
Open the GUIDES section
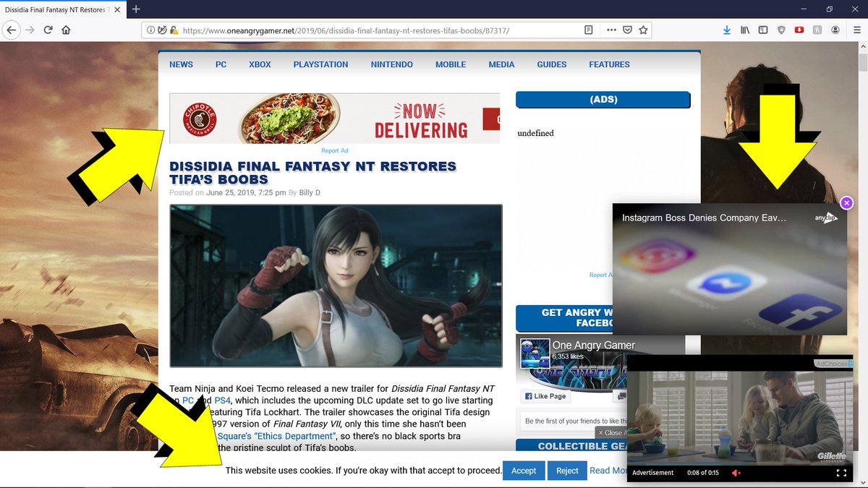click(552, 64)
